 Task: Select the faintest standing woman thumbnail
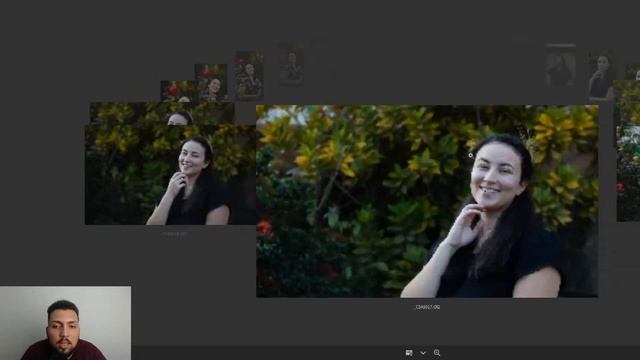point(291,64)
